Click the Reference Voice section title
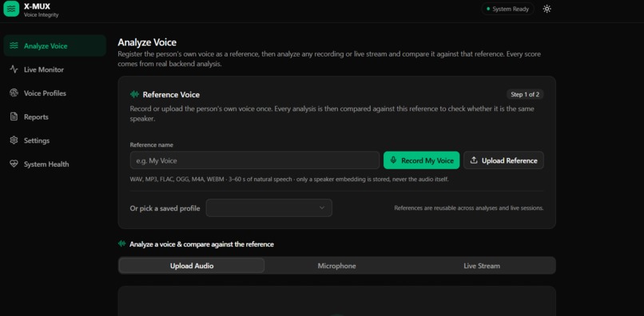The width and height of the screenshot is (644, 316). [x=171, y=95]
